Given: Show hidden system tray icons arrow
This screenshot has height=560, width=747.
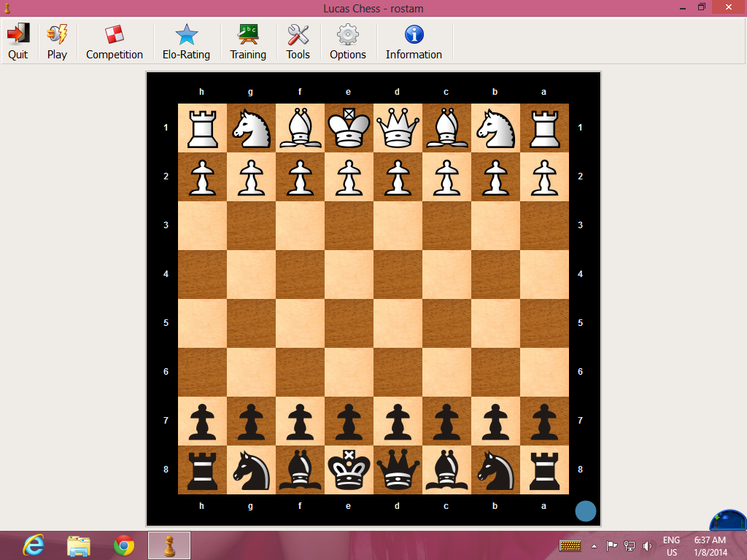Looking at the screenshot, I should pos(594,546).
